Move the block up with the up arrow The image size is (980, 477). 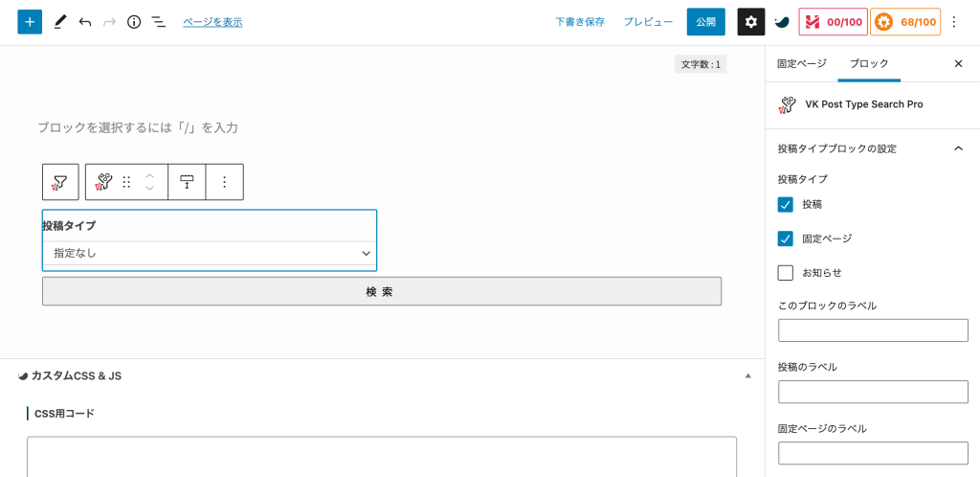pyautogui.click(x=149, y=175)
